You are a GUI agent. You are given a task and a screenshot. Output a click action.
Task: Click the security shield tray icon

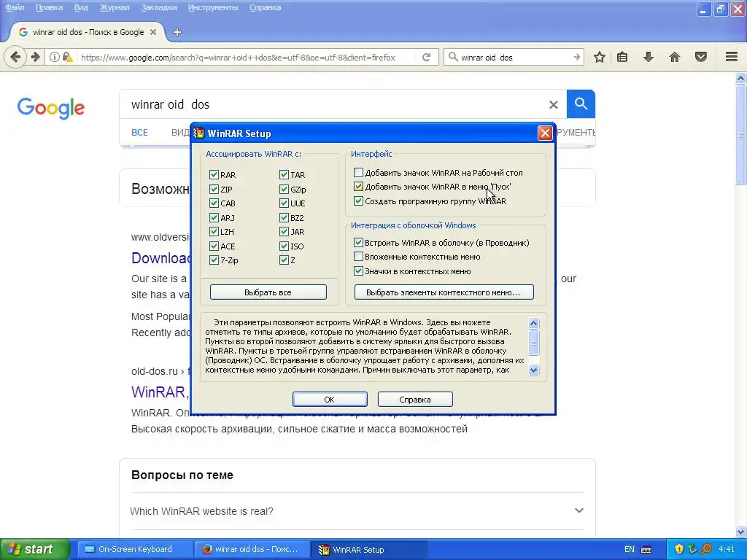(679, 550)
